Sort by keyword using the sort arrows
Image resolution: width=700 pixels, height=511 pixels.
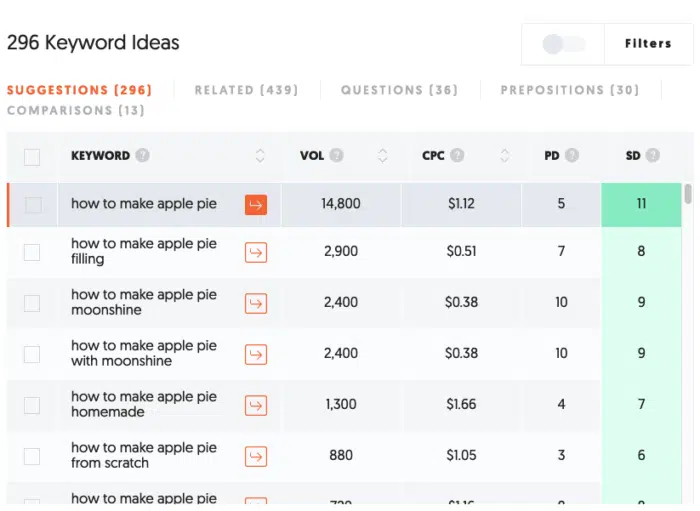[x=260, y=156]
